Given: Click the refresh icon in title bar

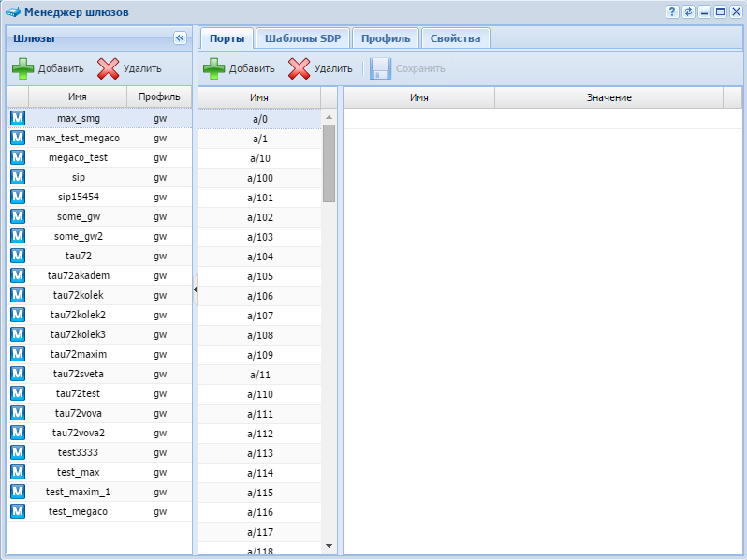Looking at the screenshot, I should click(x=688, y=12).
